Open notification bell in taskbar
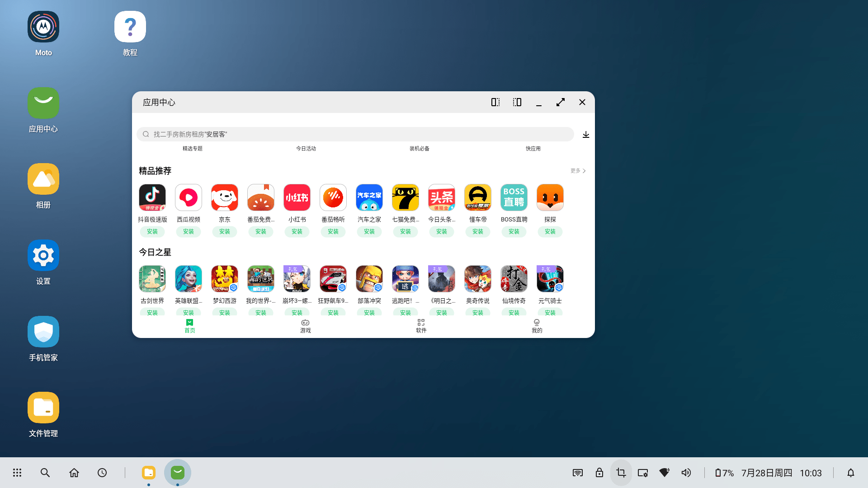Screen dimensions: 868x488 click(x=851, y=473)
